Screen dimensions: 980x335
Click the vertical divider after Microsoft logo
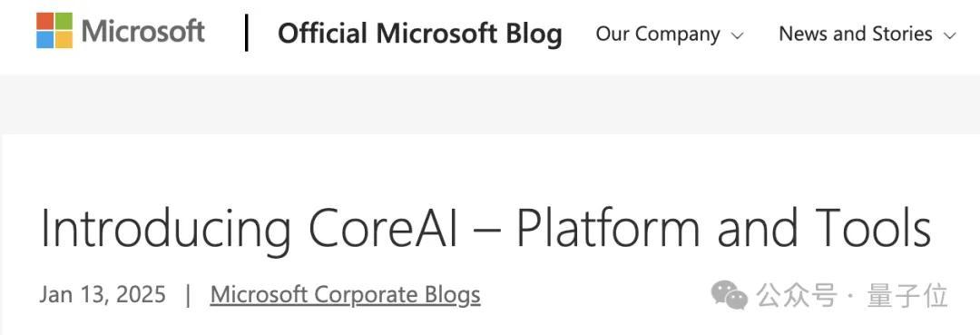pyautogui.click(x=247, y=32)
